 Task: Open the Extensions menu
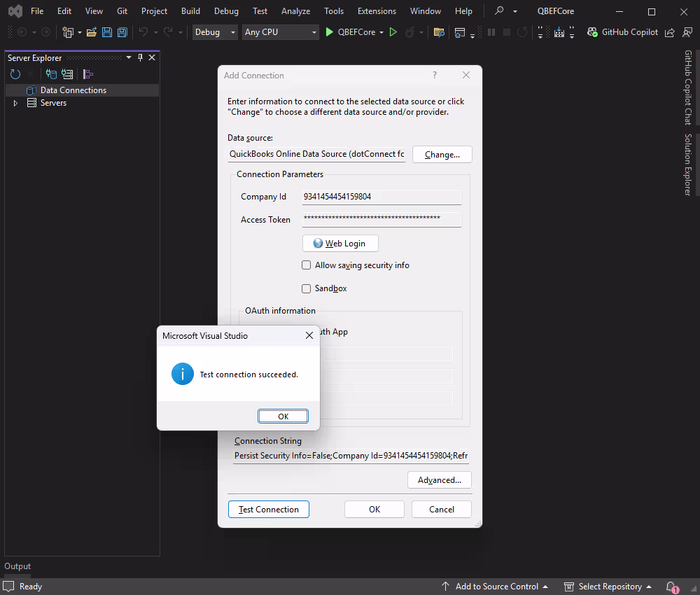377,11
